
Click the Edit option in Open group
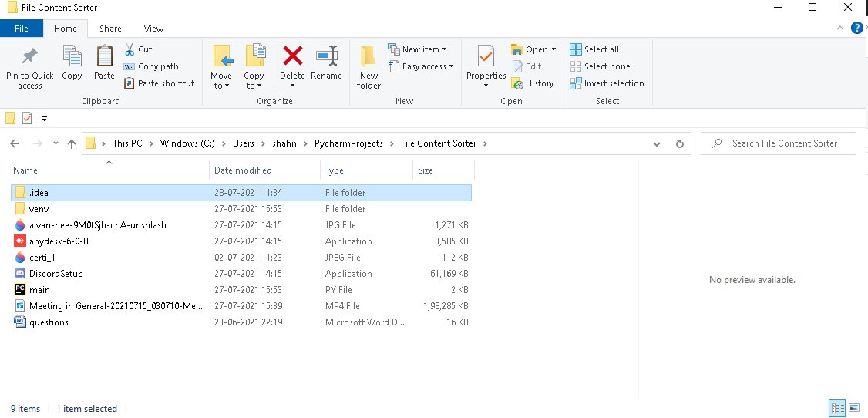click(527, 66)
